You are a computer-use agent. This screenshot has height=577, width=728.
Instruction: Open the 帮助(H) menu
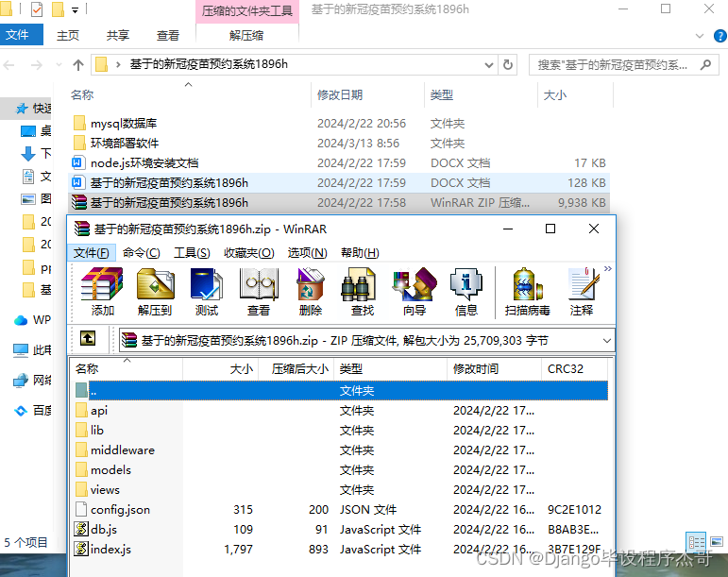pyautogui.click(x=360, y=253)
